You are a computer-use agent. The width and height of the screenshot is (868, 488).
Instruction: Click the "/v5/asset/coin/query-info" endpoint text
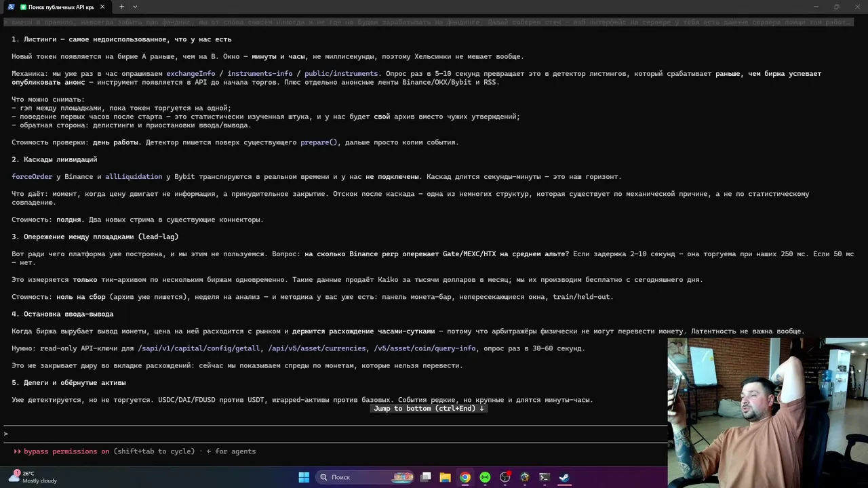(425, 348)
